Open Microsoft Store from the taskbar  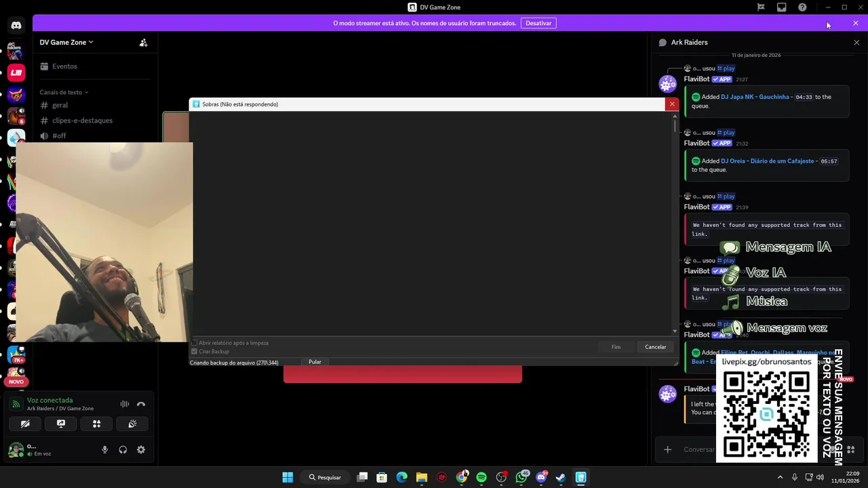382,477
